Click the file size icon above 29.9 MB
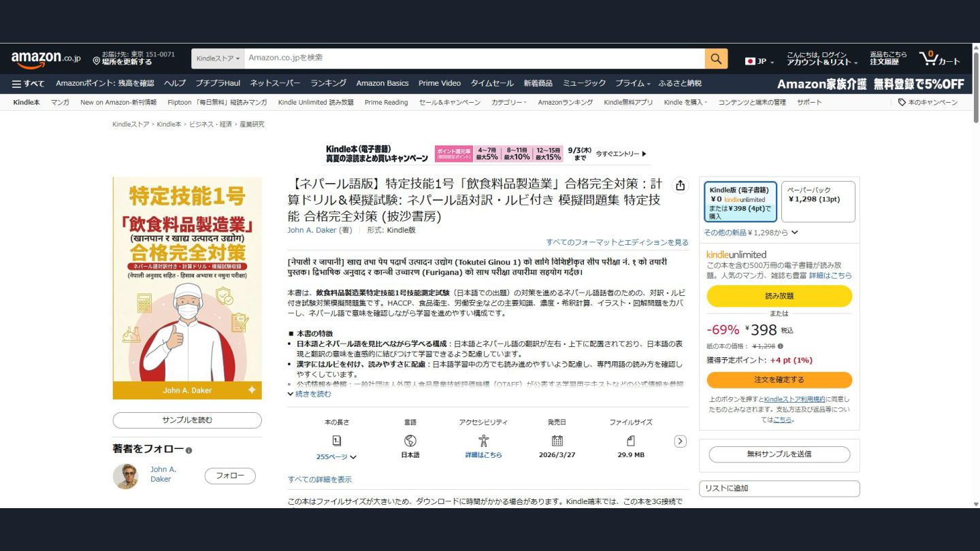 pos(630,441)
